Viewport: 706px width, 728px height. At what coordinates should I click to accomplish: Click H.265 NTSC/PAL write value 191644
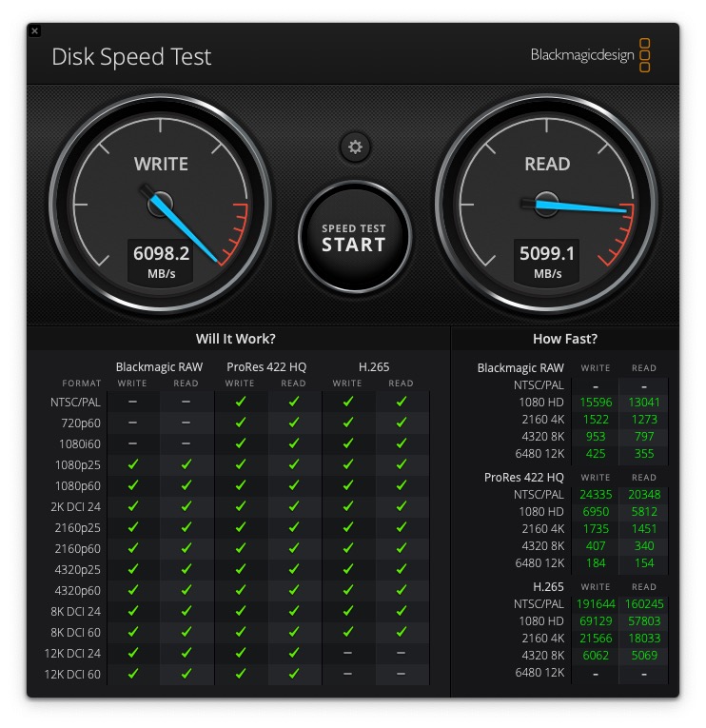[x=596, y=604]
